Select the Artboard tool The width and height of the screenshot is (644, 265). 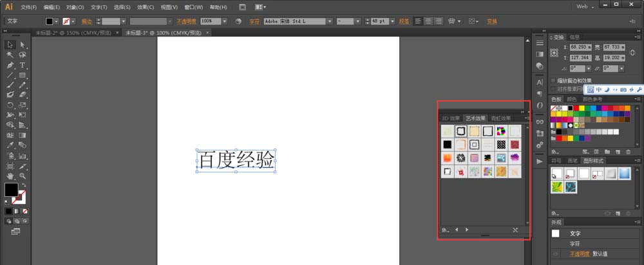[x=11, y=166]
